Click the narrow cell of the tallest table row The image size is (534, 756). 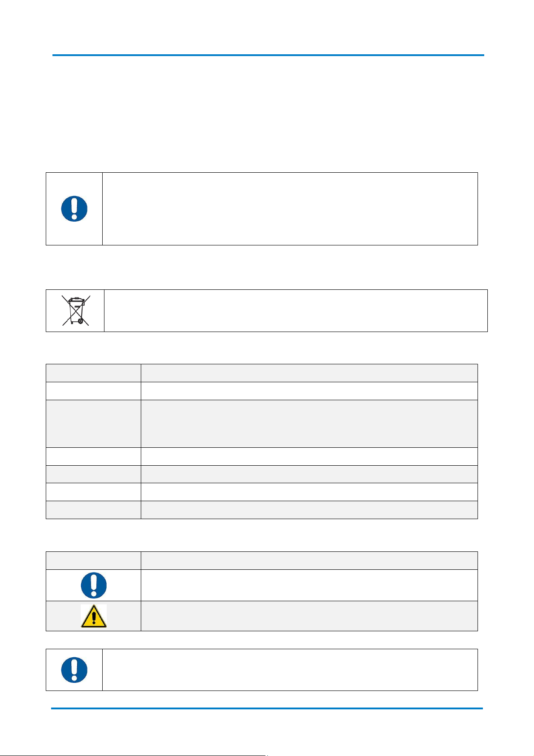(x=93, y=424)
